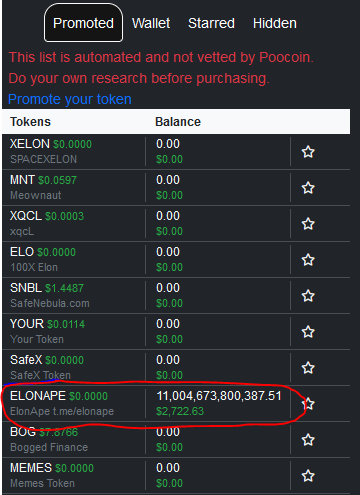Open the Wallet tab
The image size is (360, 495).
(x=151, y=23)
